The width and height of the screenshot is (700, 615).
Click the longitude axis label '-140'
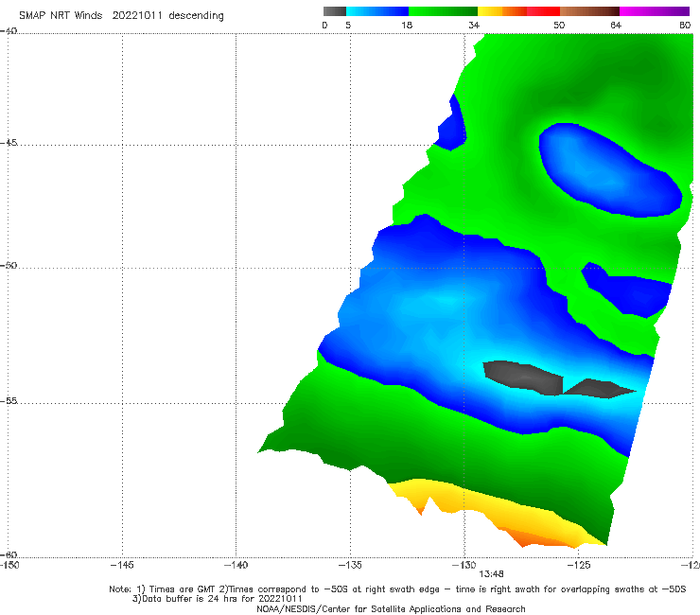236,565
